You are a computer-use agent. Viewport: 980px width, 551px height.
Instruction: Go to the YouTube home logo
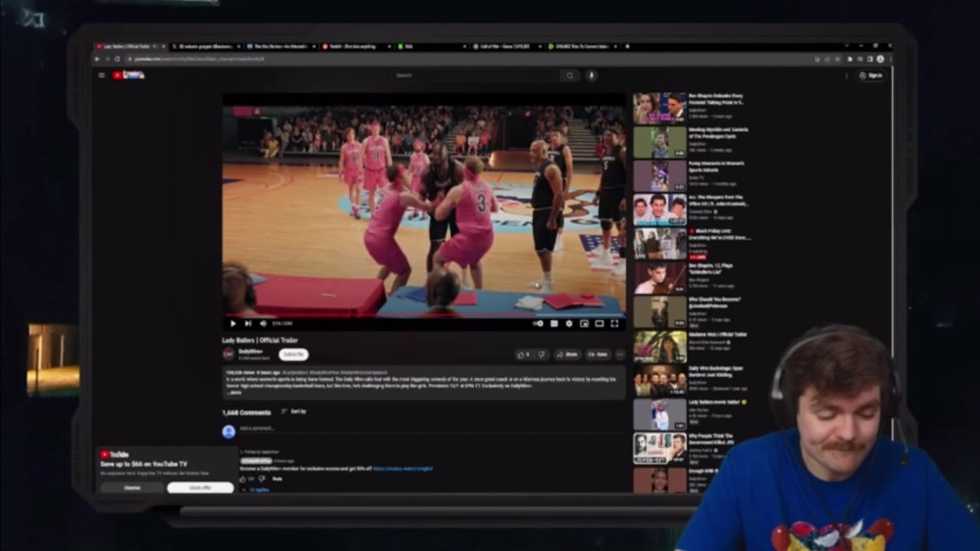pyautogui.click(x=129, y=75)
